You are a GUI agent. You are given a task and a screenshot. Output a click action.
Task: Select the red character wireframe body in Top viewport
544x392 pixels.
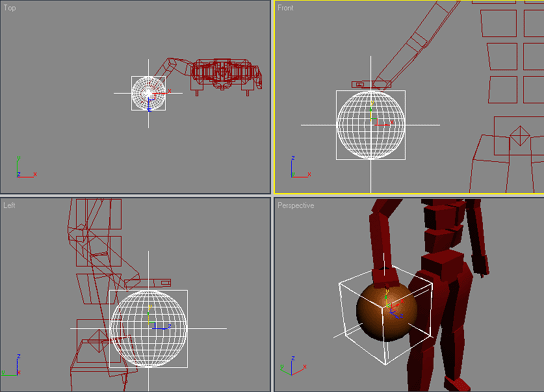tap(226, 76)
